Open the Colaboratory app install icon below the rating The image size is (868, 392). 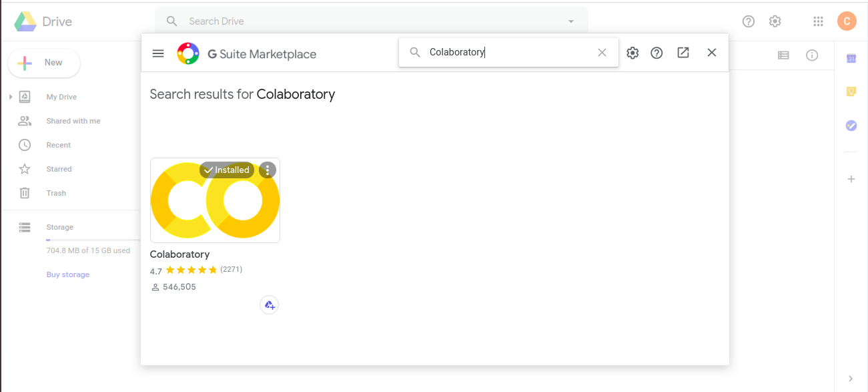click(x=269, y=305)
